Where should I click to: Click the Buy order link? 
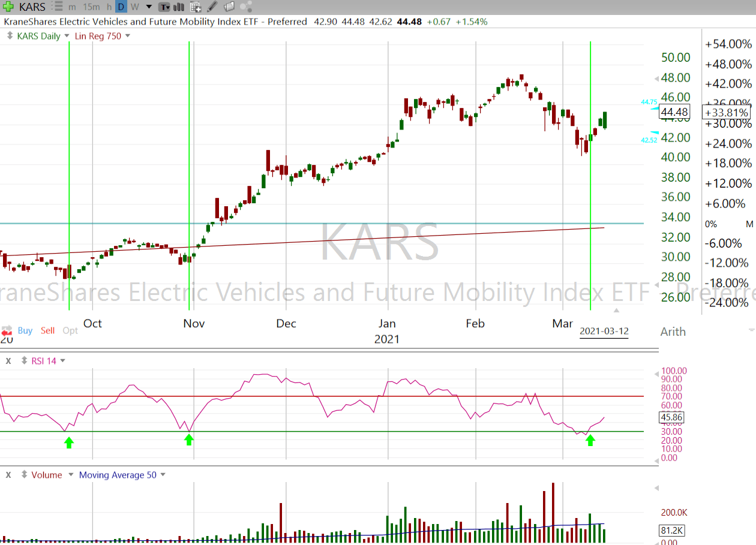coord(25,330)
